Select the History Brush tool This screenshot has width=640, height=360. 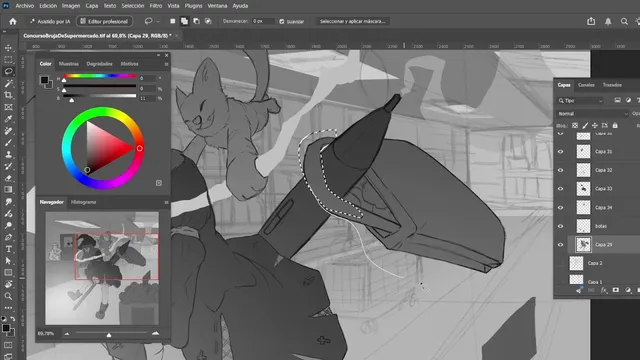click(8, 166)
